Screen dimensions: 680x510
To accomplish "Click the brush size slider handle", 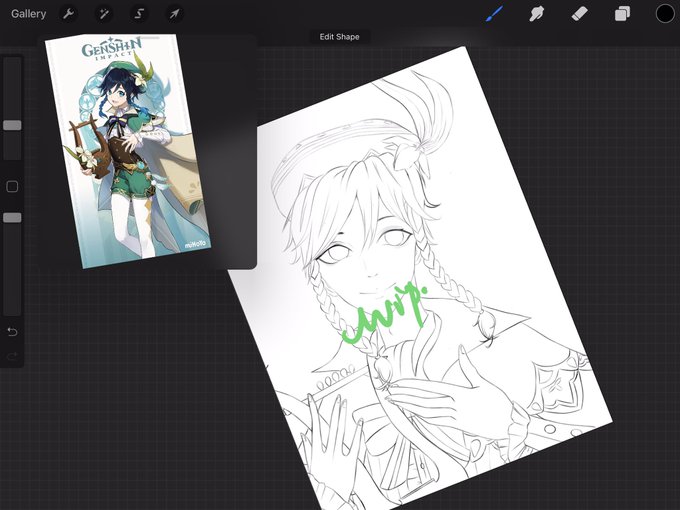I will (12, 125).
